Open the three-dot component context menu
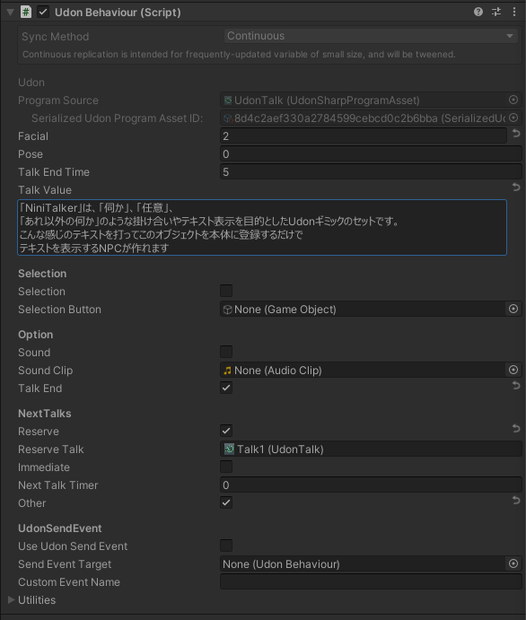Image resolution: width=526 pixels, height=620 pixels. pyautogui.click(x=514, y=12)
